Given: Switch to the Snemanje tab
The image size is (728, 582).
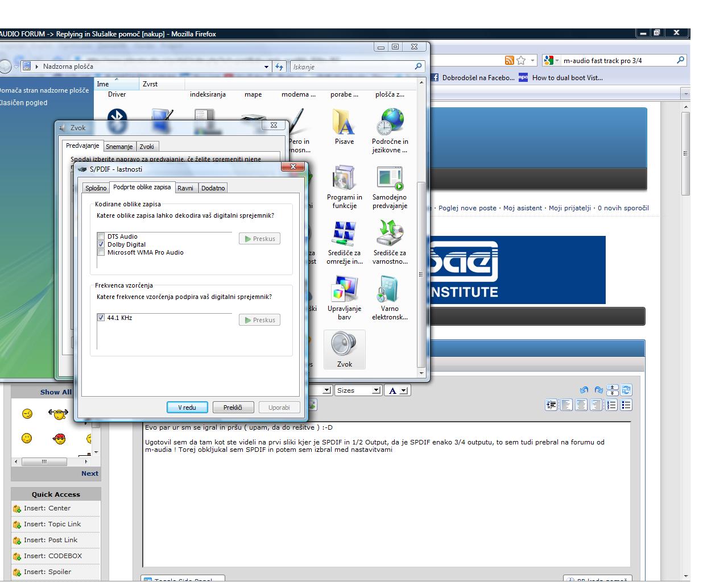Looking at the screenshot, I should (119, 147).
